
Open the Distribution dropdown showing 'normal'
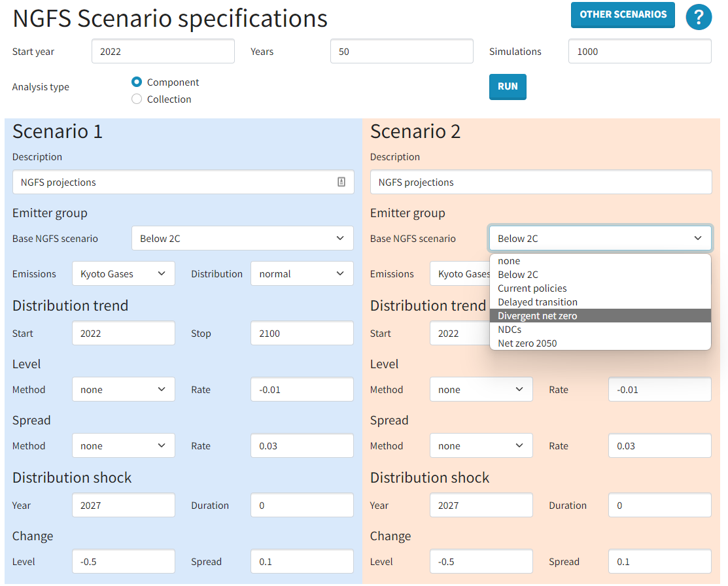[302, 273]
